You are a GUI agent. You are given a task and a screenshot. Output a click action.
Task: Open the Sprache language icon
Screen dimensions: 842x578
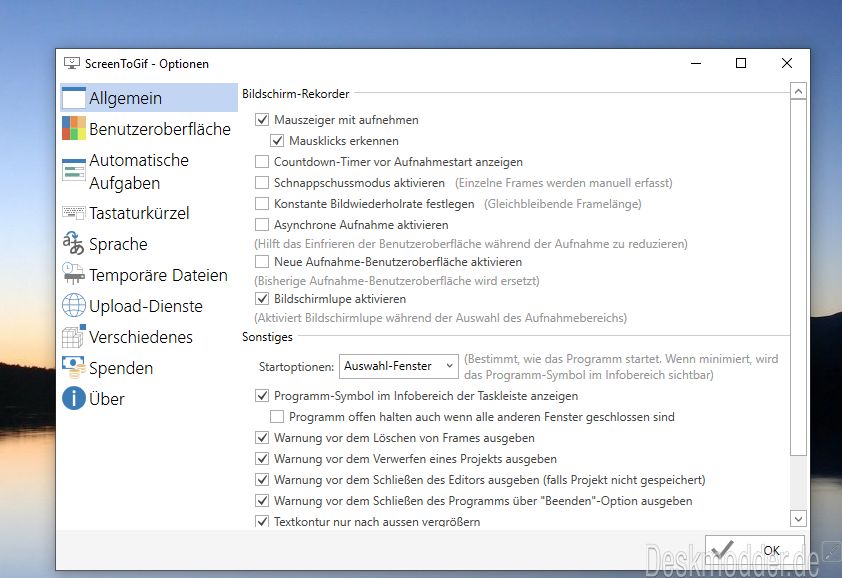coord(74,244)
